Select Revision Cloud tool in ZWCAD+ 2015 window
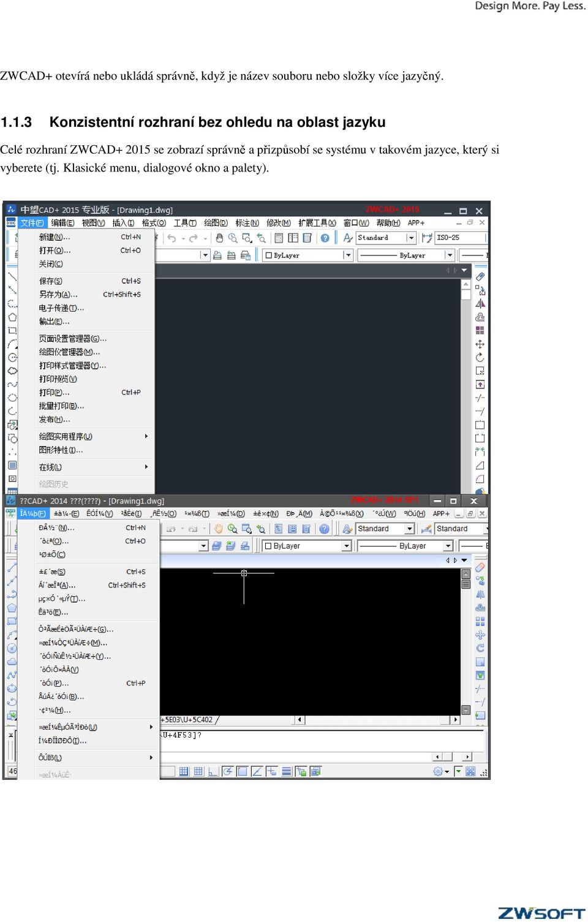This screenshot has height=922, width=588. [12, 371]
